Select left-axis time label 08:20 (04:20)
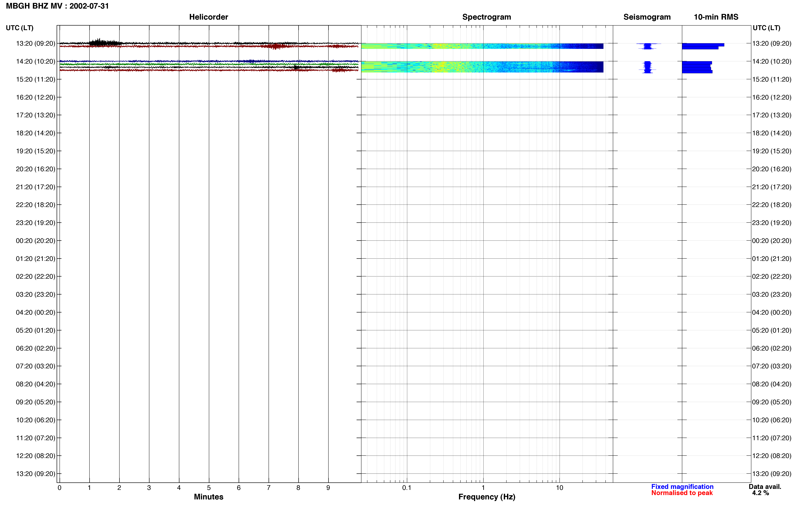Image resolution: width=812 pixels, height=508 pixels. (36, 384)
